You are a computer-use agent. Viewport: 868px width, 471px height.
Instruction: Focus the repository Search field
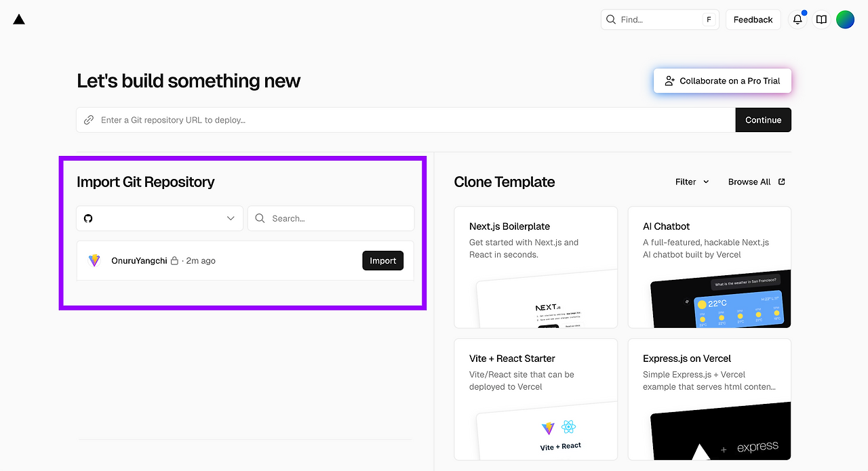(331, 218)
